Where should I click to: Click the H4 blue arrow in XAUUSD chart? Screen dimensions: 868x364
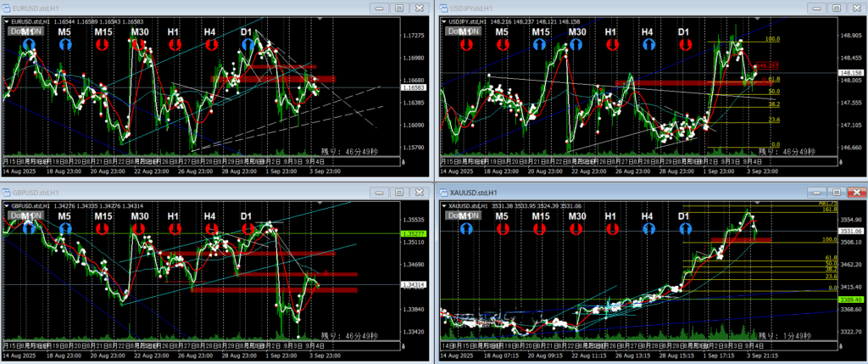pyautogui.click(x=648, y=228)
